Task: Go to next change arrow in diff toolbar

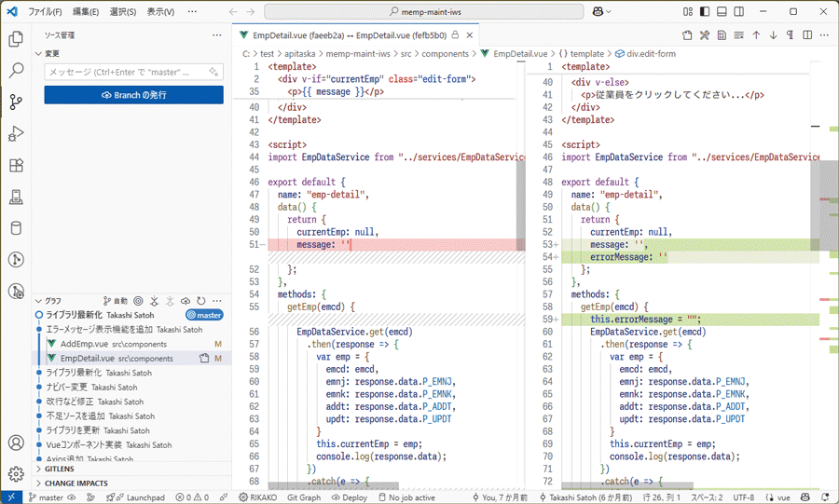Action: coord(772,35)
